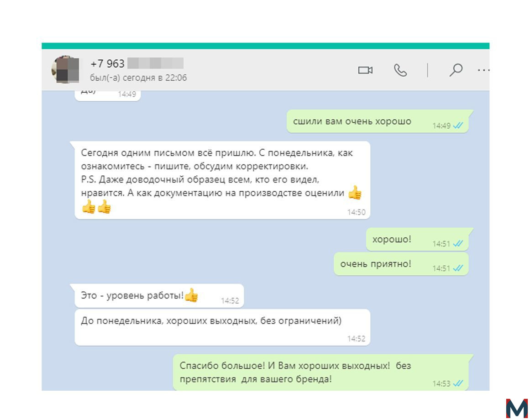Click the blurred contact profile picture

(66, 69)
